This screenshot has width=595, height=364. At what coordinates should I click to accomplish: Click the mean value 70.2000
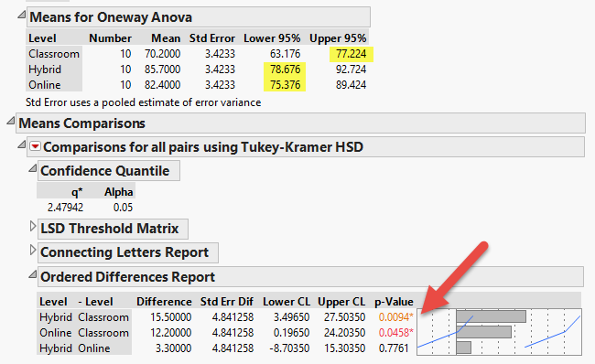point(162,54)
